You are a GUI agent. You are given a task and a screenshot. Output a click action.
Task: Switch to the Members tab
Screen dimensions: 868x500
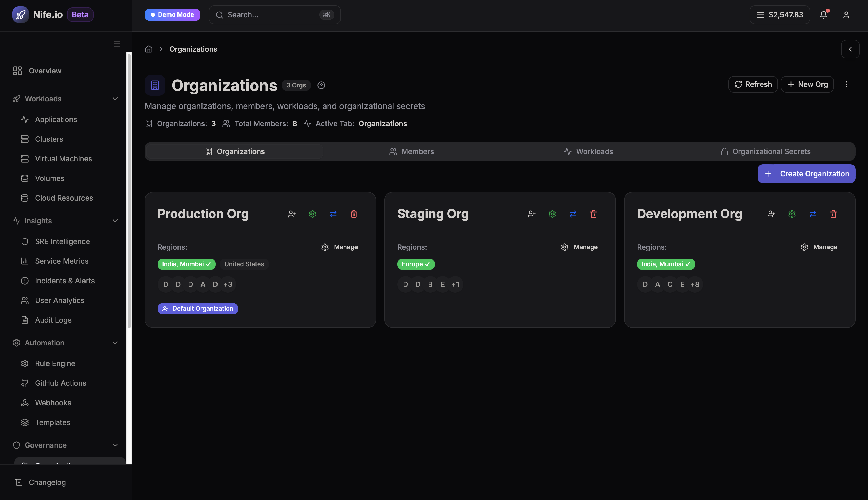click(411, 151)
